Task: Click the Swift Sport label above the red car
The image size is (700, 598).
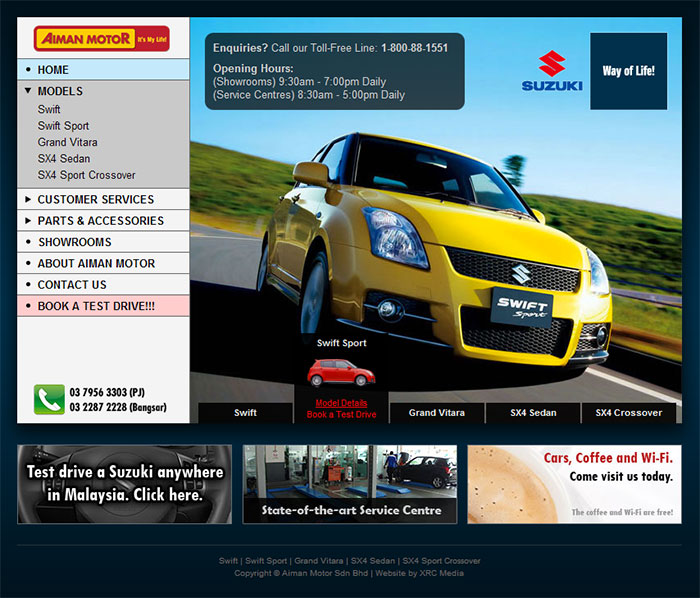Action: (342, 343)
